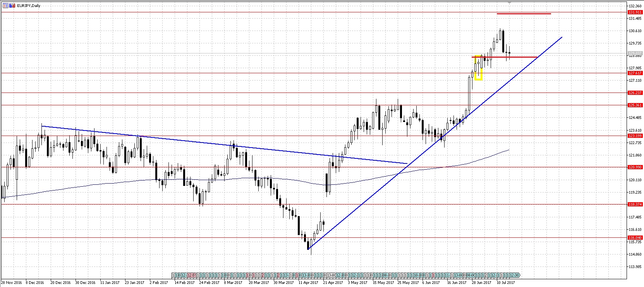This screenshot has width=644, height=287.
Task: Select the 116.040 red price label
Action: click(x=635, y=237)
